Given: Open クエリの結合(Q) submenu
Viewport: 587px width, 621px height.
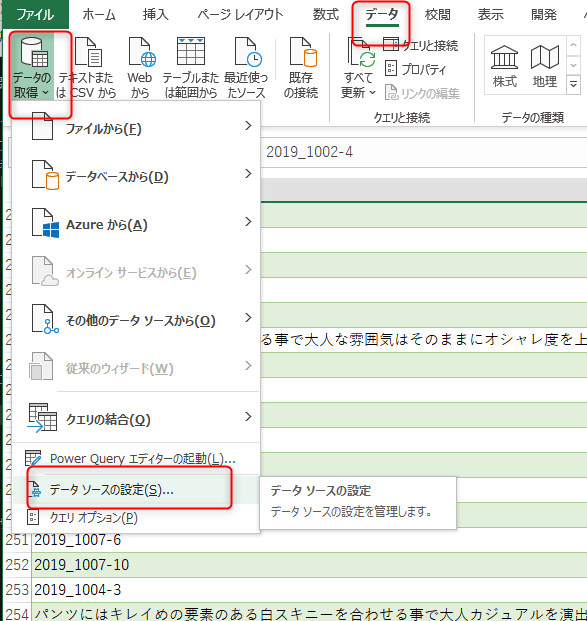Looking at the screenshot, I should pyautogui.click(x=136, y=419).
